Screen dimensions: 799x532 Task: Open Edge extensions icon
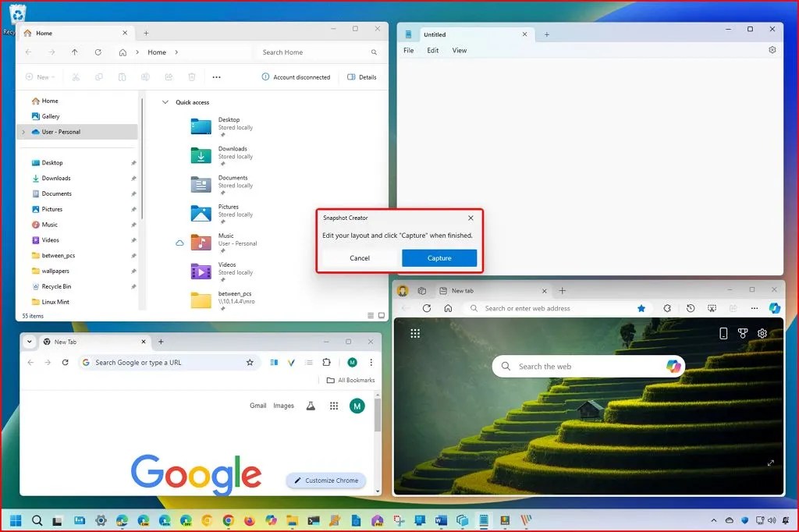pyautogui.click(x=667, y=308)
